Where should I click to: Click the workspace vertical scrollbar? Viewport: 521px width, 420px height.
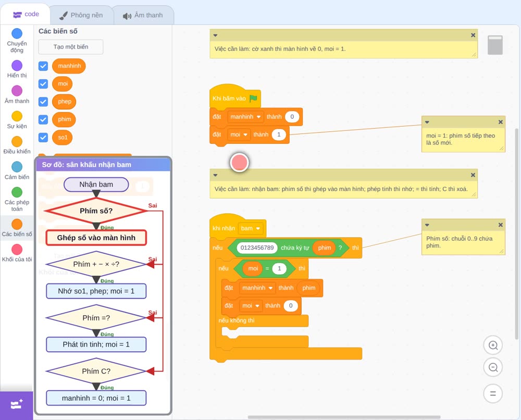(517, 234)
